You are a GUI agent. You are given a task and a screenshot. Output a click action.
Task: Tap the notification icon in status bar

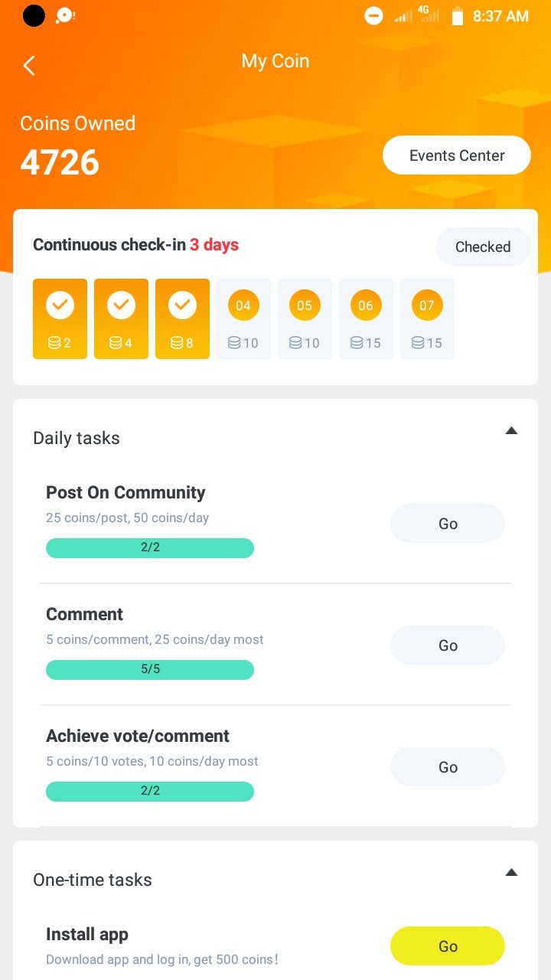coord(66,15)
